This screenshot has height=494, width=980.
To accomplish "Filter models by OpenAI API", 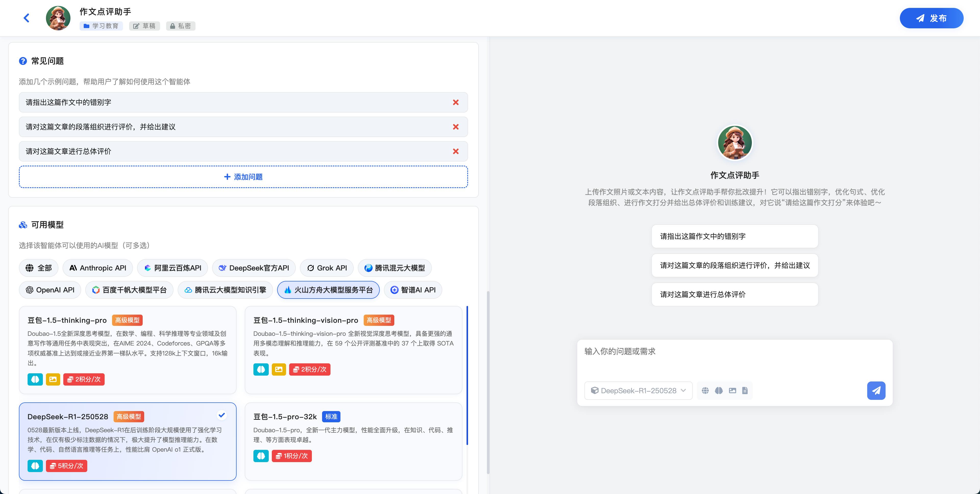I will point(50,290).
